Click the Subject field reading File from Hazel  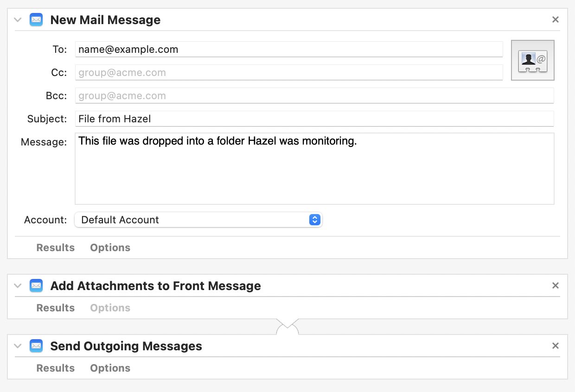pyautogui.click(x=314, y=119)
